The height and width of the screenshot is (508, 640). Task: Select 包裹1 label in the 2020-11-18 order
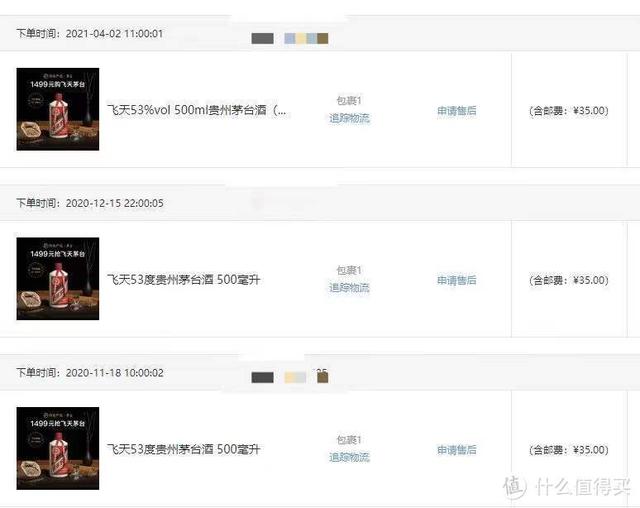pyautogui.click(x=349, y=440)
